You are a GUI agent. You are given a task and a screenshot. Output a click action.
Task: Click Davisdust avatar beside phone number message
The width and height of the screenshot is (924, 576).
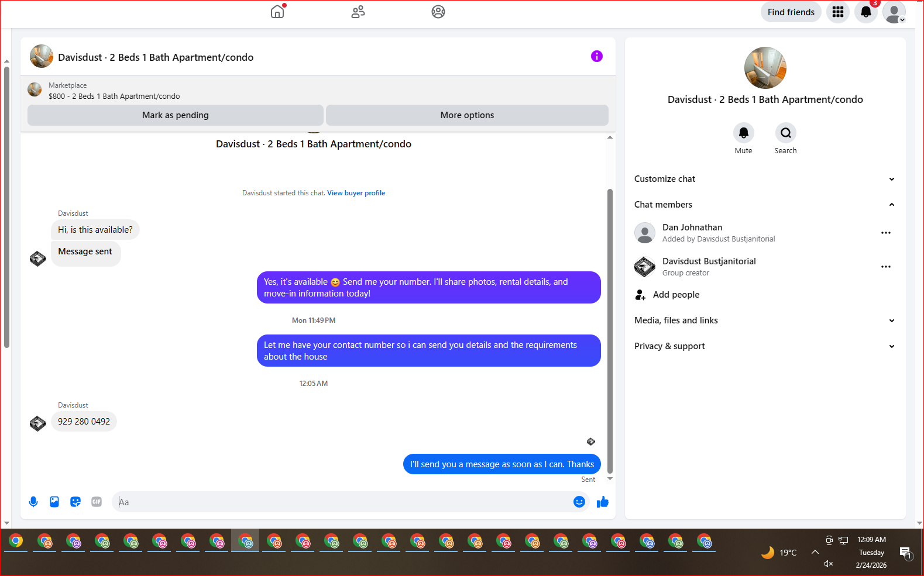tap(38, 423)
